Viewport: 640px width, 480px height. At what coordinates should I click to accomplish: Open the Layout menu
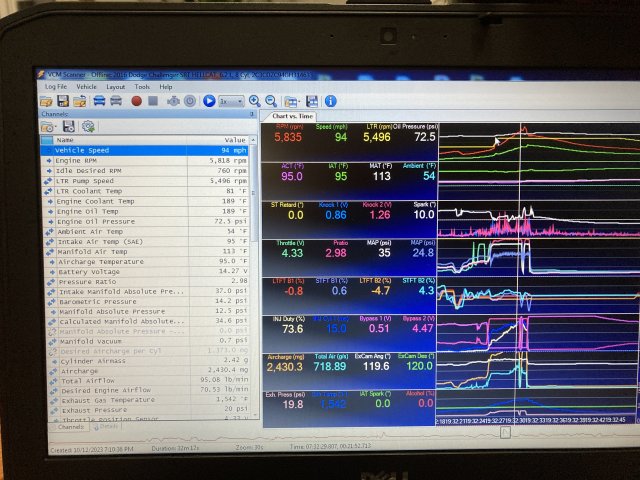tap(116, 87)
